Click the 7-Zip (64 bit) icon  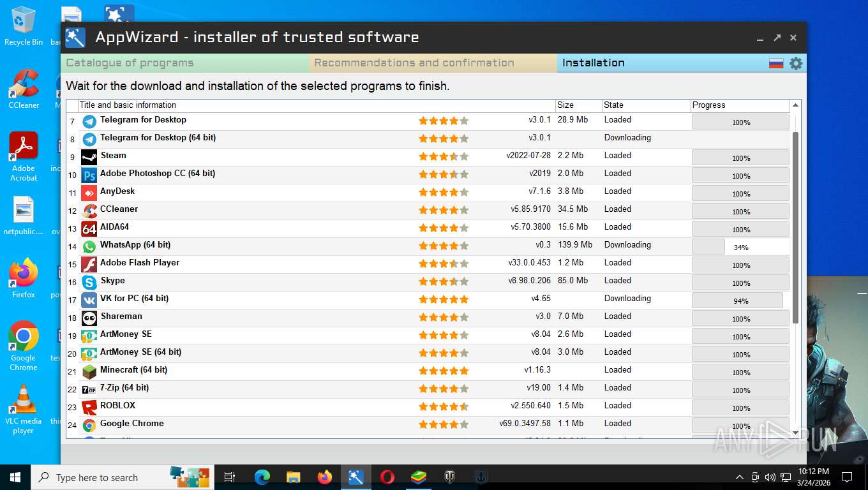[89, 389]
